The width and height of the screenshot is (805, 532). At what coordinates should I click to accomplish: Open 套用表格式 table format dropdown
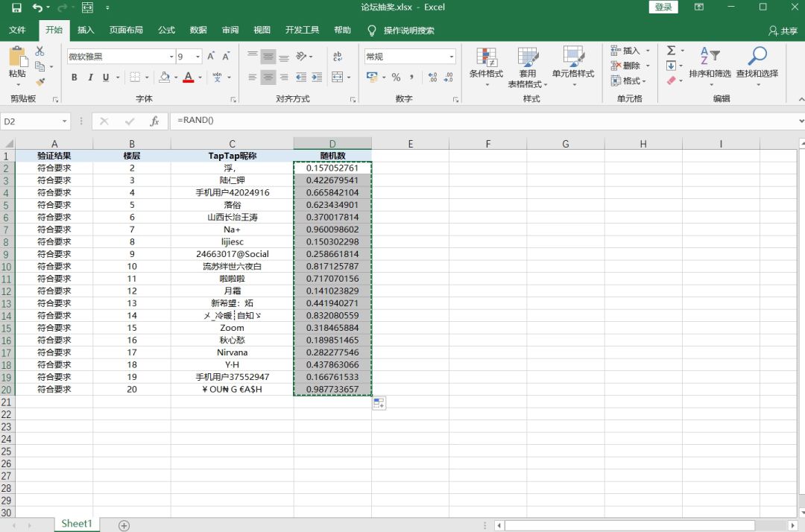[528, 67]
